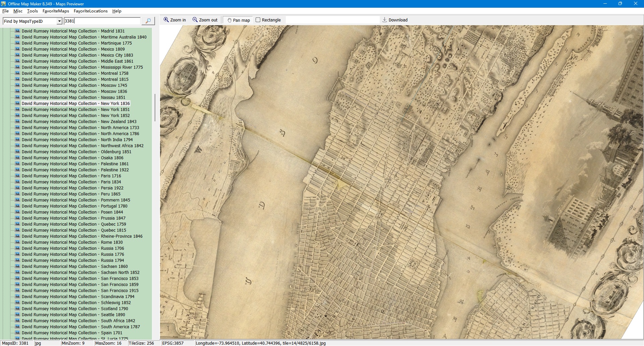The height and width of the screenshot is (346, 644).
Task: Click the map icon beside Seattle 1890
Action: click(x=17, y=315)
